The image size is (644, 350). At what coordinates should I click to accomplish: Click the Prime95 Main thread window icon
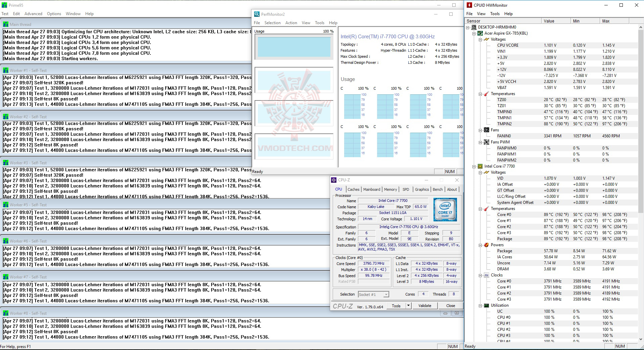[6, 24]
